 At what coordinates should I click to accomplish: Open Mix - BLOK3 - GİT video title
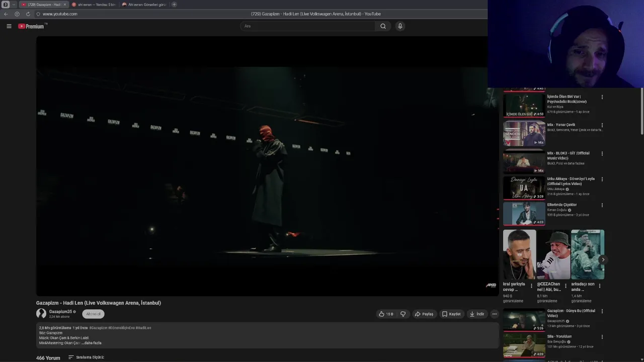[x=569, y=155]
